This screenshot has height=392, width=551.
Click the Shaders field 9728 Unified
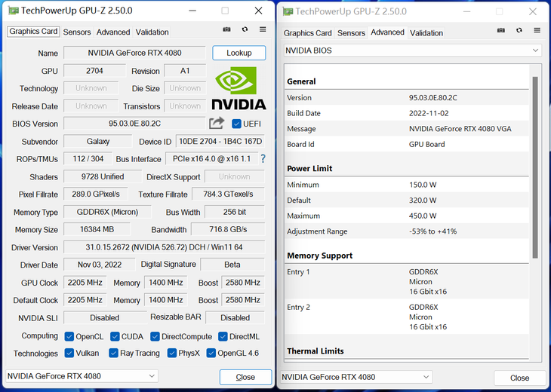pyautogui.click(x=103, y=176)
